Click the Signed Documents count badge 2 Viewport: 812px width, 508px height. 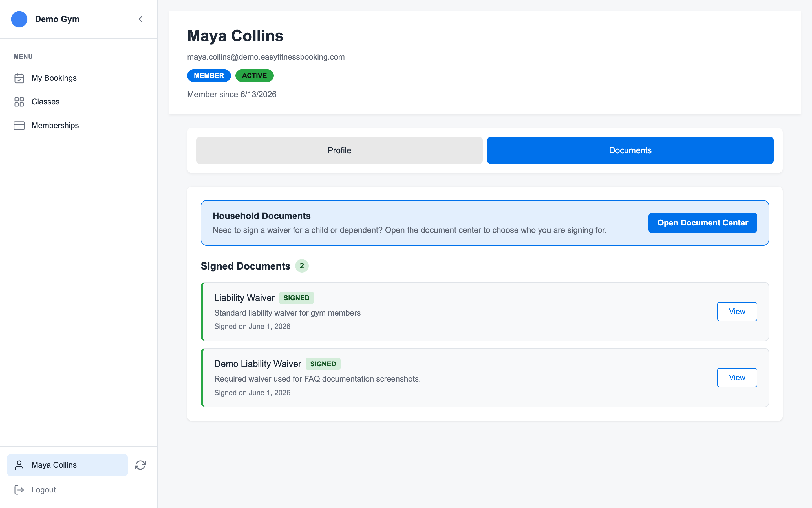click(x=302, y=266)
